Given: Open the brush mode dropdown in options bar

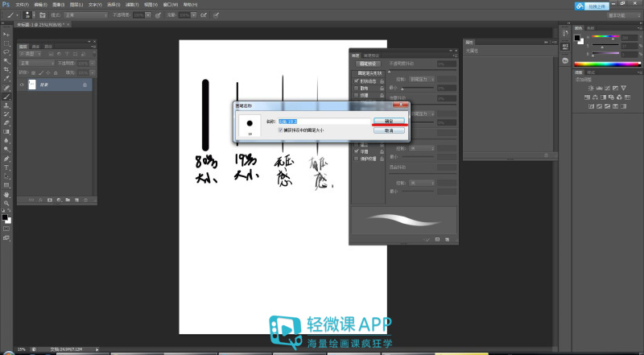Looking at the screenshot, I should (x=90, y=14).
